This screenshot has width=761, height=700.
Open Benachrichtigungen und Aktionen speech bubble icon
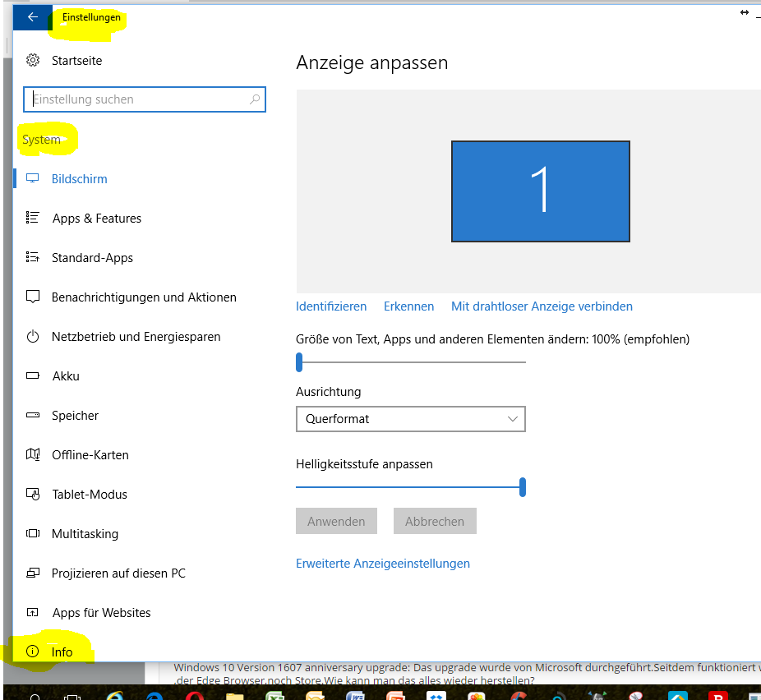[x=33, y=297]
